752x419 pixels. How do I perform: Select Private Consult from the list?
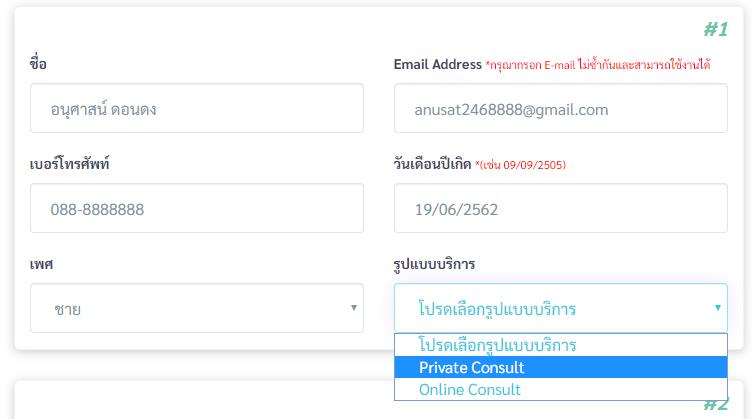click(x=561, y=368)
